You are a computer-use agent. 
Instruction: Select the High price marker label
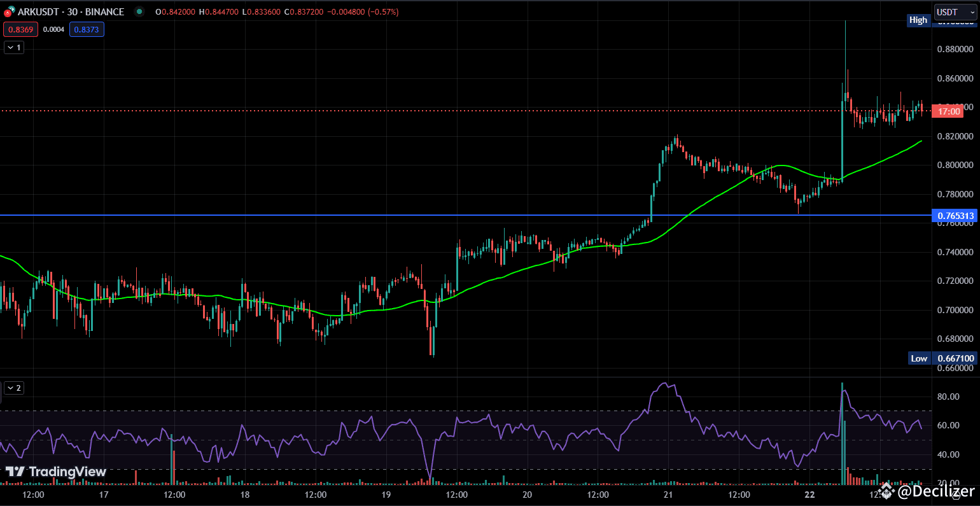918,20
